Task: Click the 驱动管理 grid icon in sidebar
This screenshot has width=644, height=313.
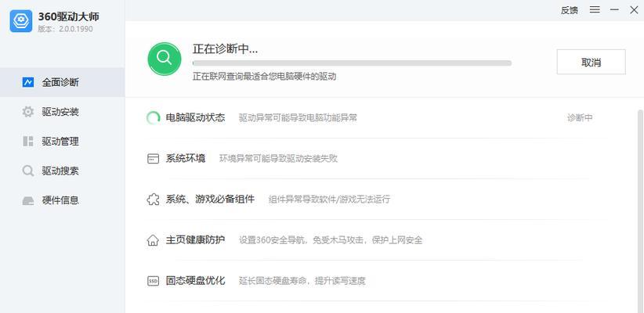Action: coord(28,142)
